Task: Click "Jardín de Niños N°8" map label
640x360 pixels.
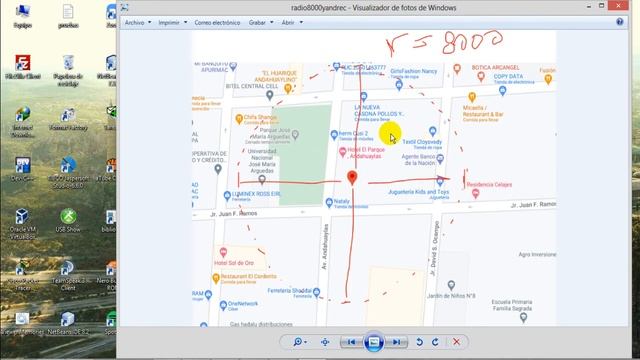Action: [x=451, y=296]
